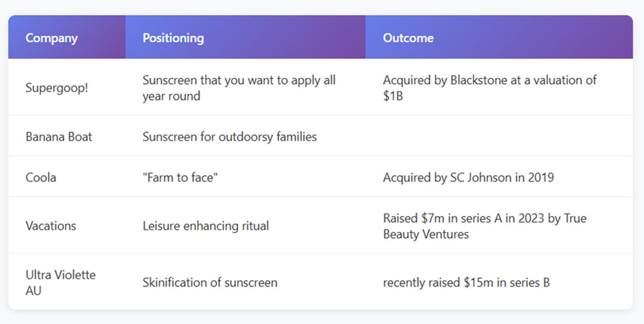Click the Coola company name
The image size is (644, 324).
tap(41, 178)
